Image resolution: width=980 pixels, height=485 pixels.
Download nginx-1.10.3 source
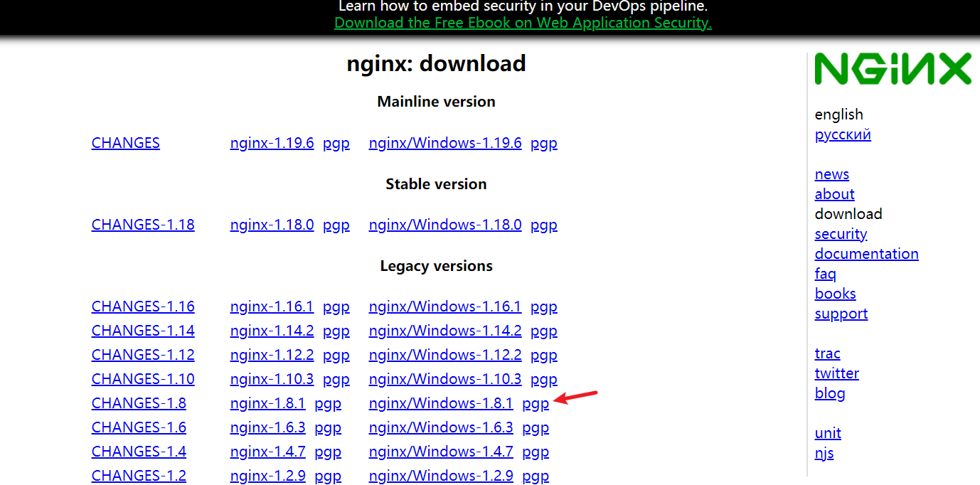272,379
